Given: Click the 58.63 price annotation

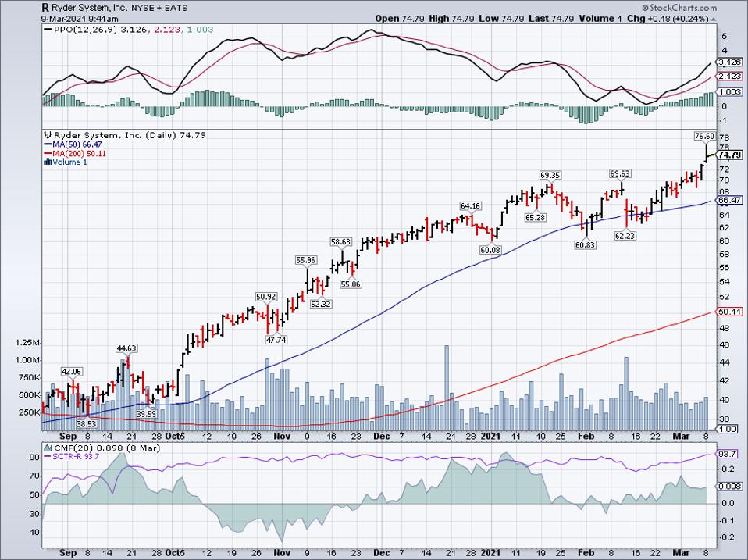Looking at the screenshot, I should [341, 242].
